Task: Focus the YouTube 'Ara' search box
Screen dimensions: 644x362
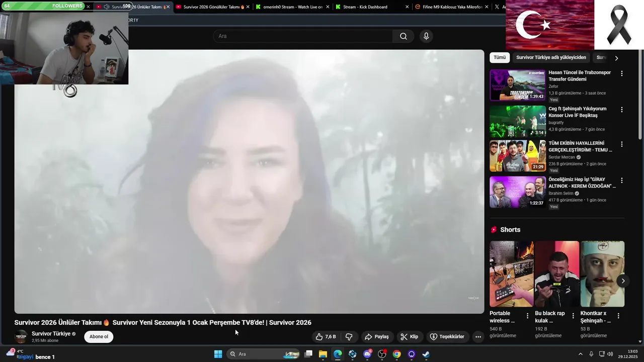Action: pos(303,36)
